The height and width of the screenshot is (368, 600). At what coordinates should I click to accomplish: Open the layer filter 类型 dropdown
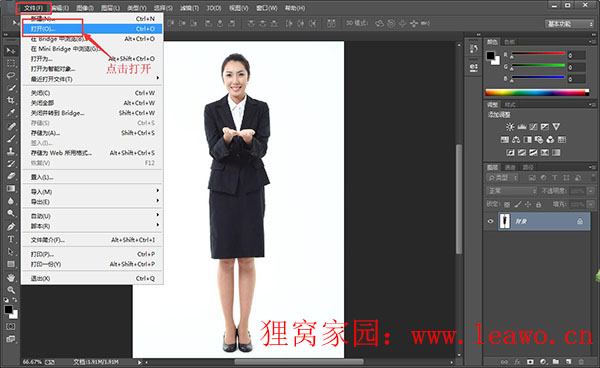click(502, 178)
